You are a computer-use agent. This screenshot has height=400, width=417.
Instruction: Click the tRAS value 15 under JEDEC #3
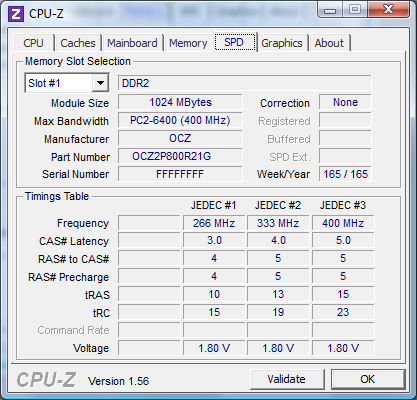point(343,294)
